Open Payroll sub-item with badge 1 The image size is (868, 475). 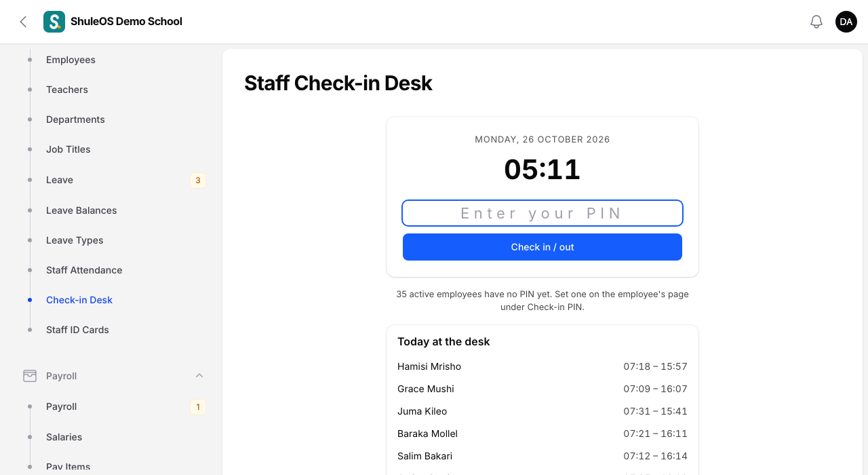pyautogui.click(x=61, y=406)
